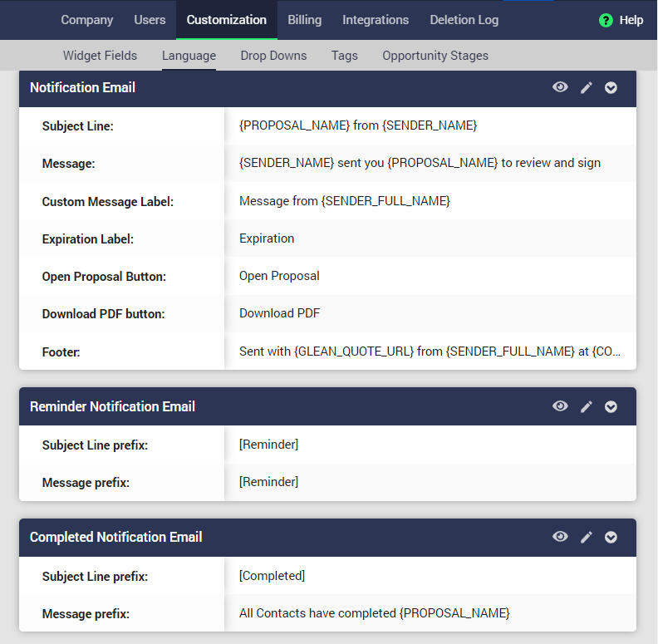The image size is (658, 644).
Task: Preview the Notification Email with eye icon
Action: tap(560, 87)
